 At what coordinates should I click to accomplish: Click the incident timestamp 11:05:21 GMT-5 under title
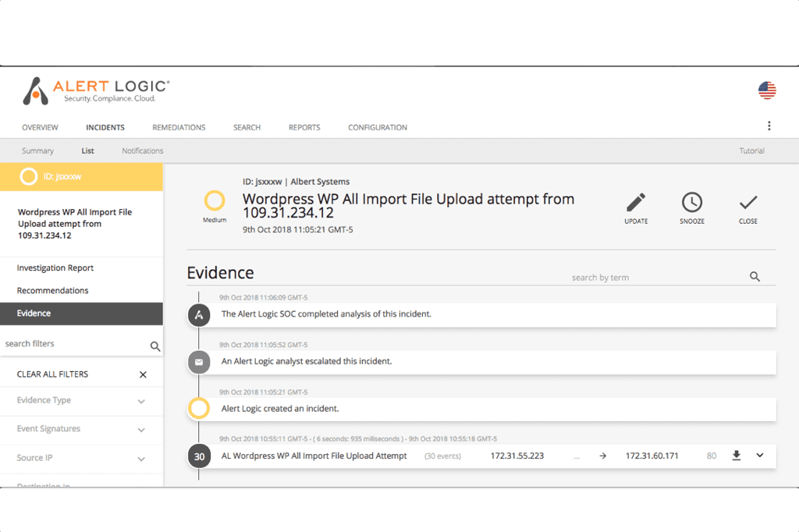(297, 230)
